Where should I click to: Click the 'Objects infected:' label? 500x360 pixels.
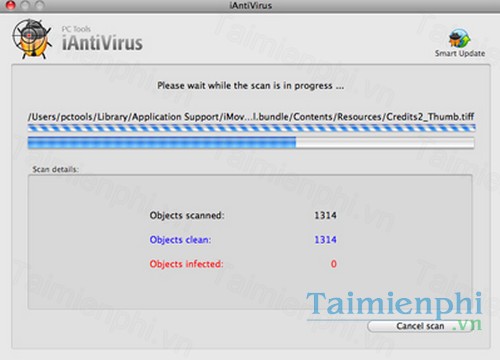(186, 264)
